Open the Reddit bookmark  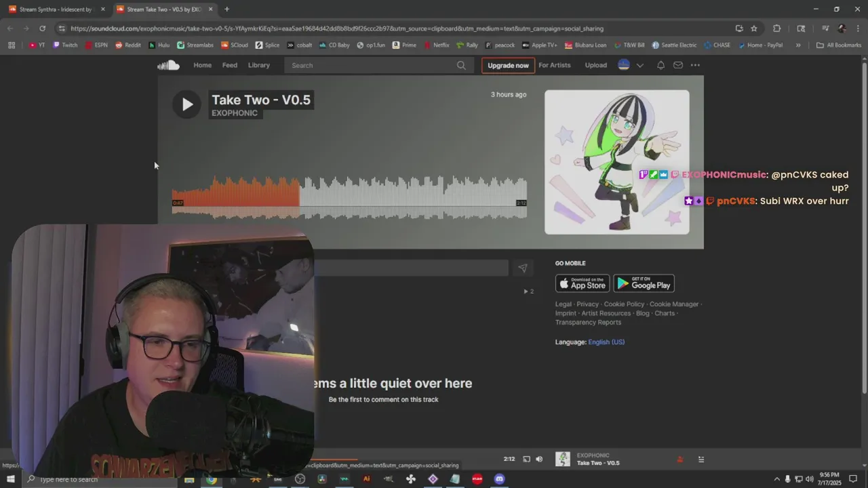(128, 45)
